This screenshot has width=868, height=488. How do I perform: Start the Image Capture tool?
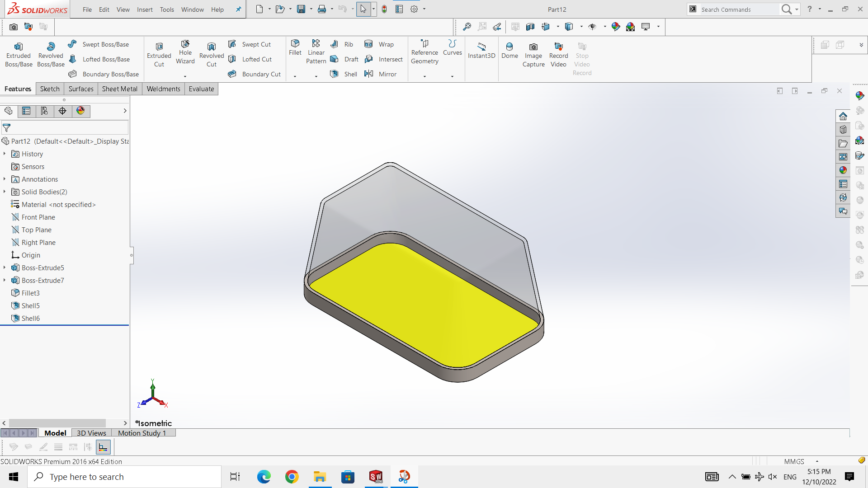tap(533, 55)
